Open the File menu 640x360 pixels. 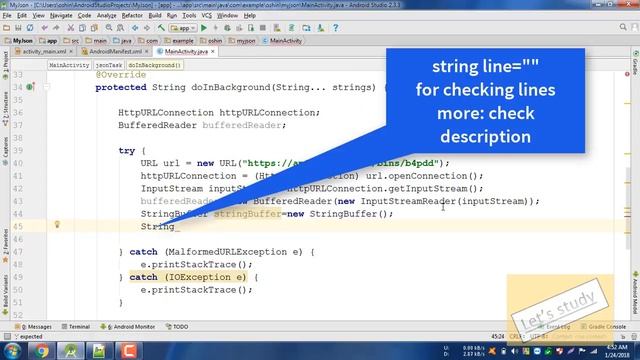7,16
